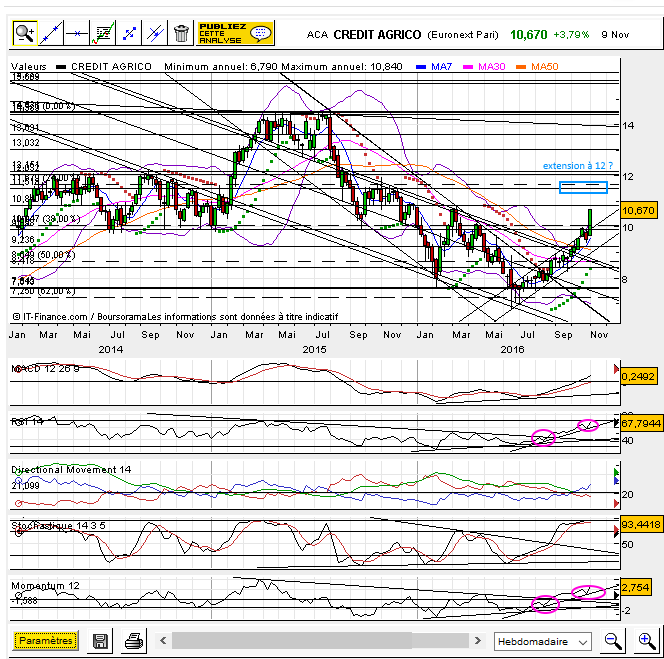The width and height of the screenshot is (664, 659).
Task: Select the horizontal line tool
Action: click(76, 33)
